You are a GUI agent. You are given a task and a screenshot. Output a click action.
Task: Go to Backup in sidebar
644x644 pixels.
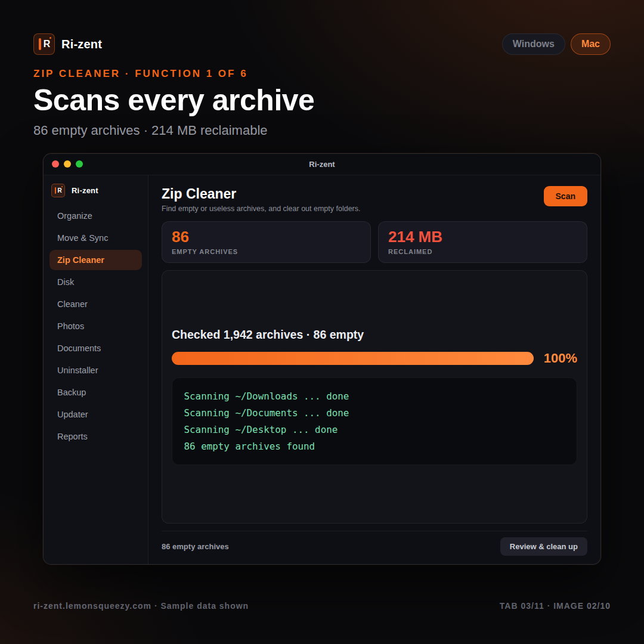[x=95, y=392]
